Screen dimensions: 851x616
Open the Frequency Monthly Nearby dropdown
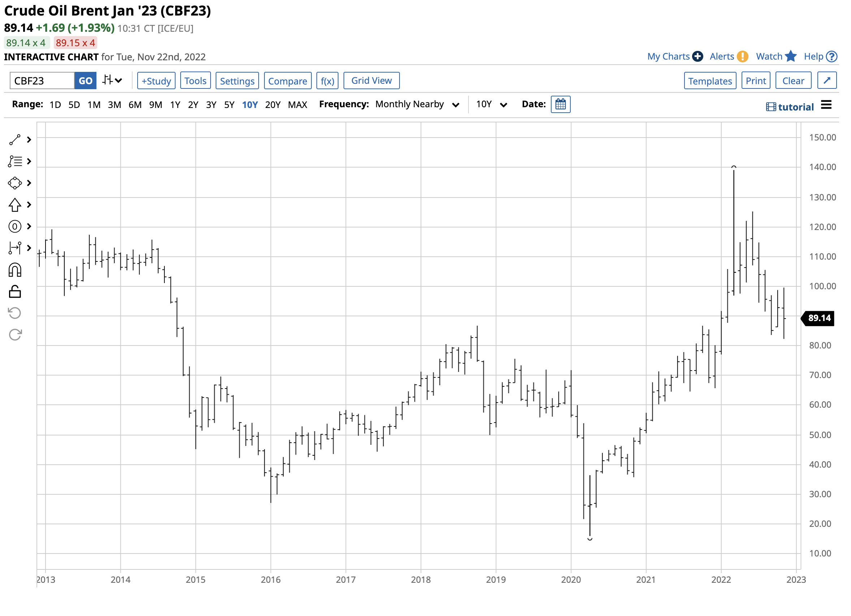click(418, 104)
